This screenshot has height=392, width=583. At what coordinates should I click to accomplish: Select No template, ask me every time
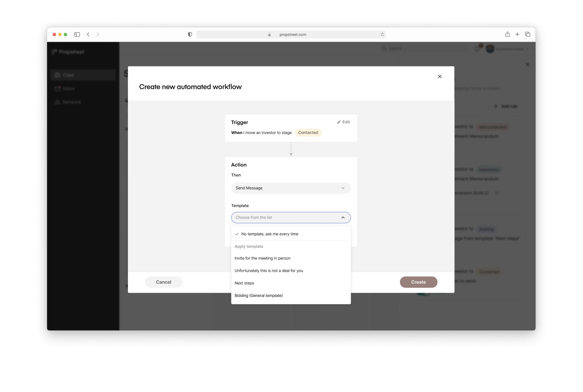pos(291,234)
